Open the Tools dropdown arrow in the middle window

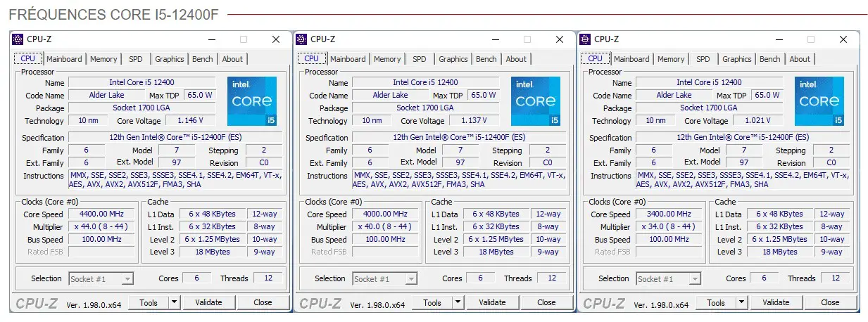(458, 303)
